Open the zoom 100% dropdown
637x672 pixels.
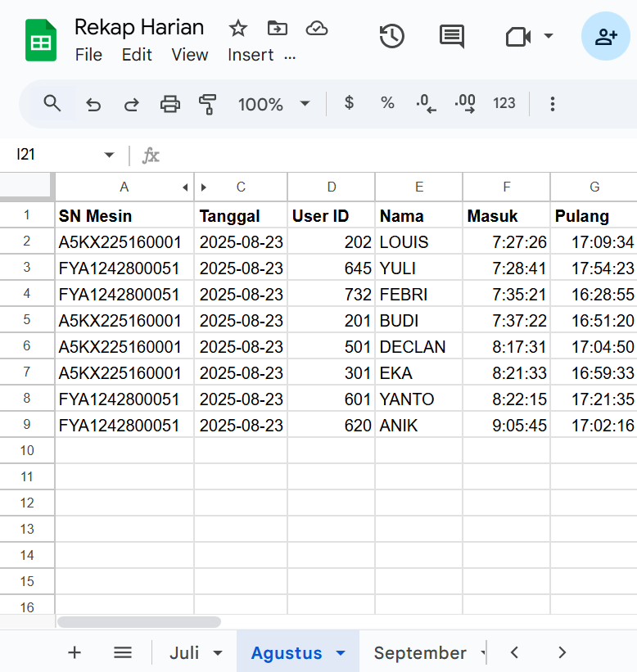[x=273, y=104]
